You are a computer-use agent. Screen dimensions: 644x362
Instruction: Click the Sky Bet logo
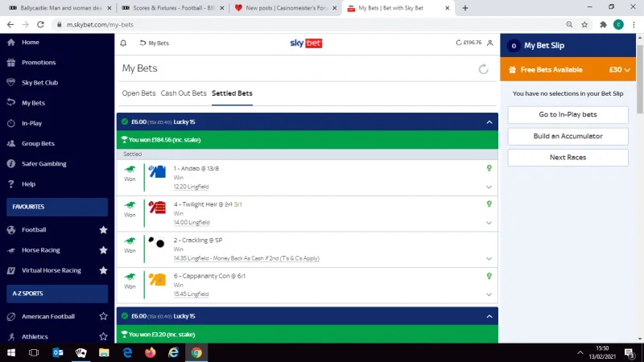[x=306, y=43]
